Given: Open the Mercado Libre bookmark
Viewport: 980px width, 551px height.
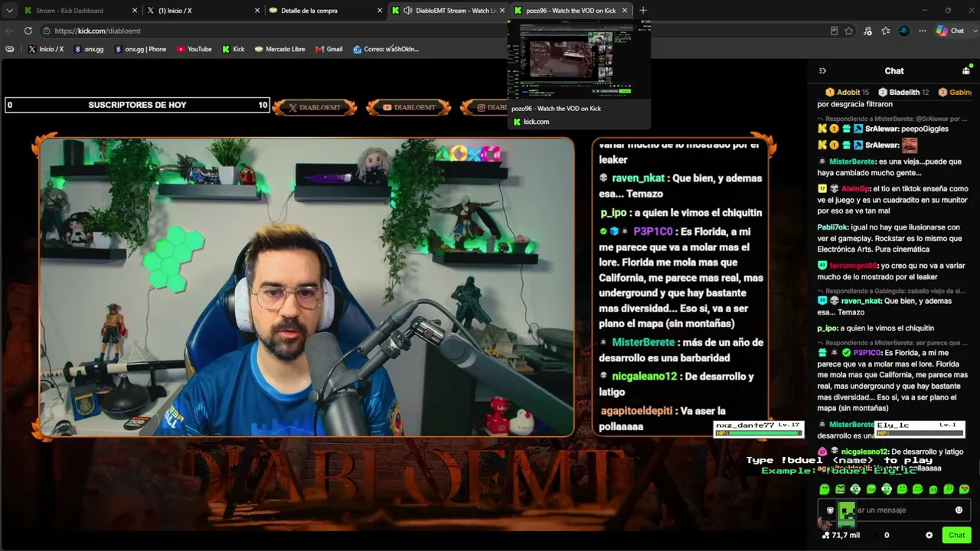Looking at the screenshot, I should [x=280, y=49].
